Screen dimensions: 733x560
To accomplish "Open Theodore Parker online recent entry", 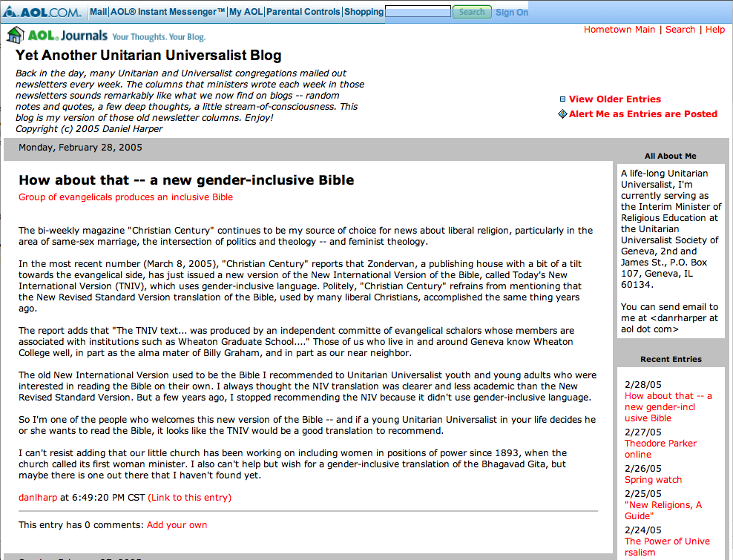I will (660, 449).
